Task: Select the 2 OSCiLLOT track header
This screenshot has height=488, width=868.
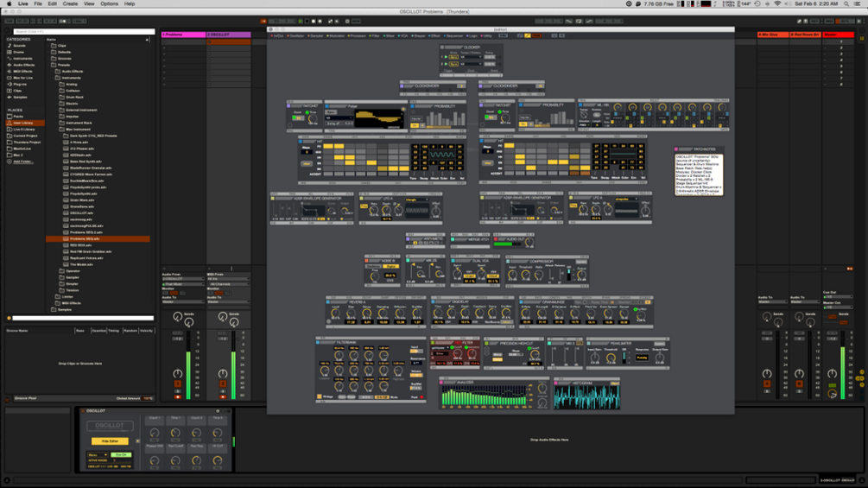Action: click(228, 35)
